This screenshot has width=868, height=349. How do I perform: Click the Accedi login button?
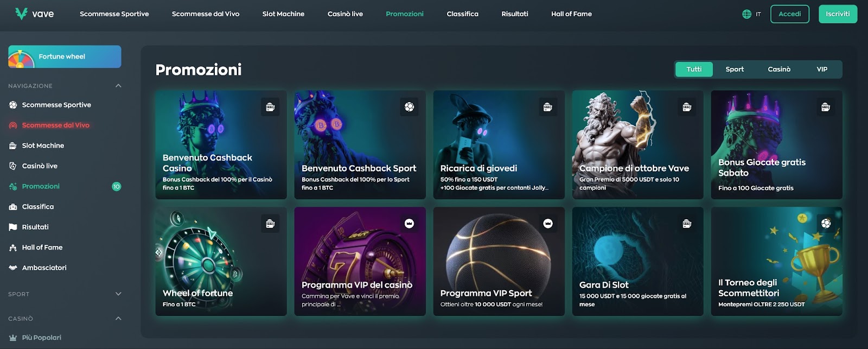click(790, 14)
